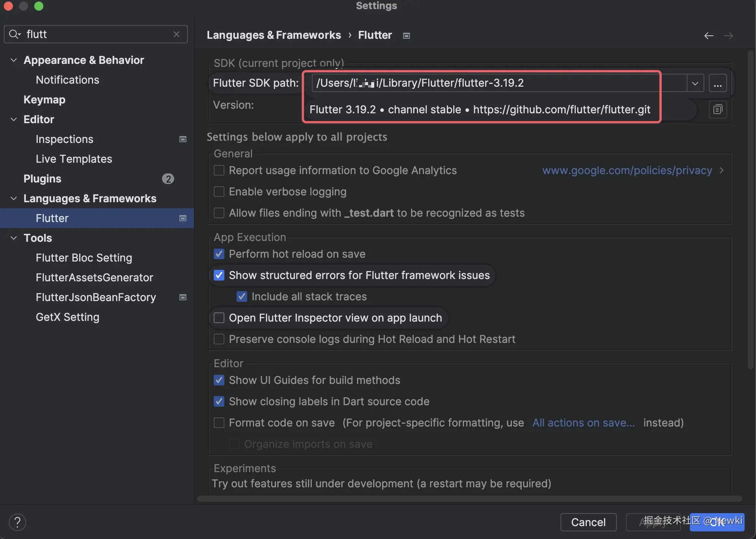Screen dimensions: 756x539
Task: Click the help question mark icon
Action: pos(17,522)
